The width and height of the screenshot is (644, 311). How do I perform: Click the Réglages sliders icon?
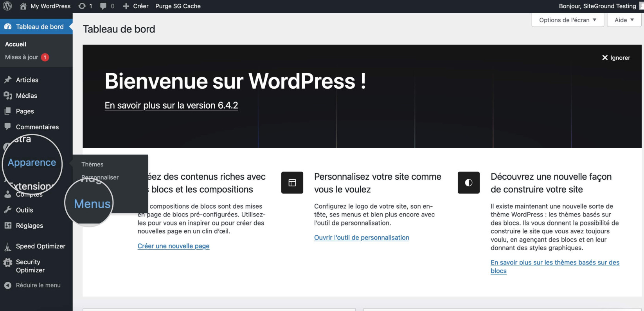8,225
